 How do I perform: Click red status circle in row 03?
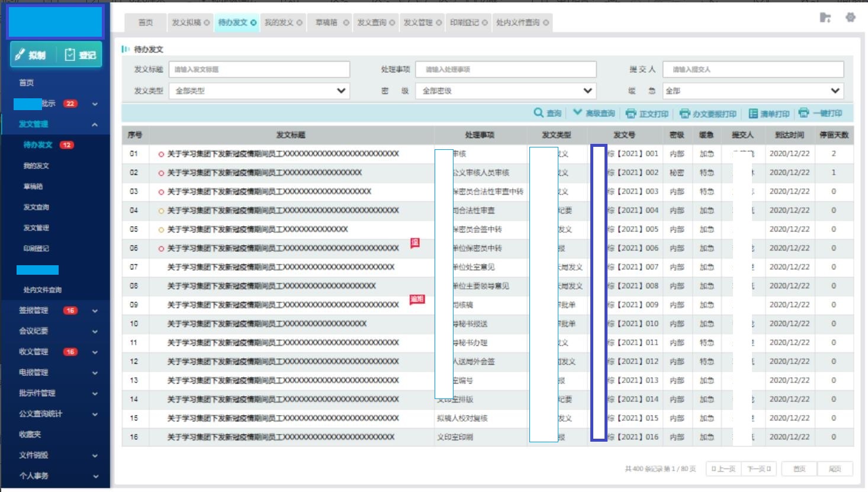161,192
